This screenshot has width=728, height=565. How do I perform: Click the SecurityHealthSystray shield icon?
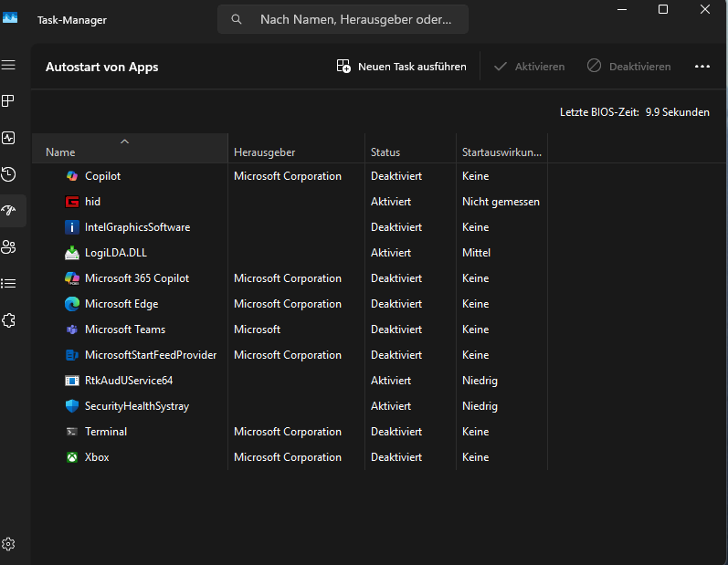click(72, 406)
